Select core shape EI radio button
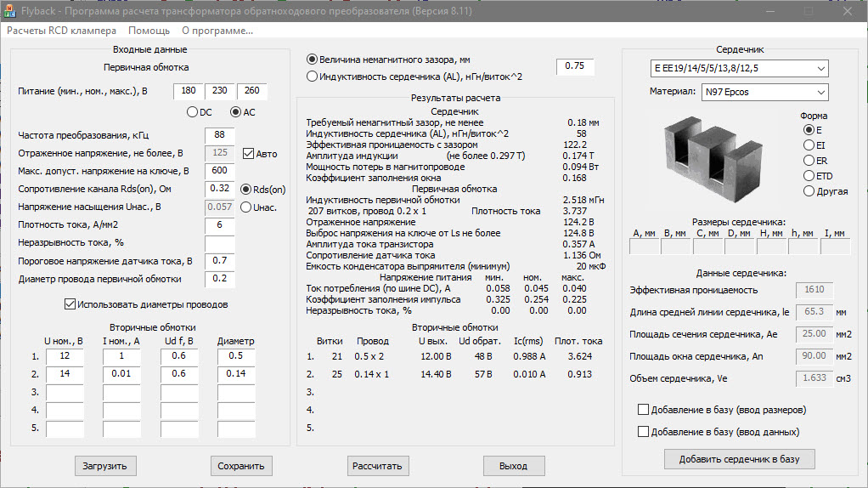Viewport: 868px width, 488px height. (x=809, y=145)
